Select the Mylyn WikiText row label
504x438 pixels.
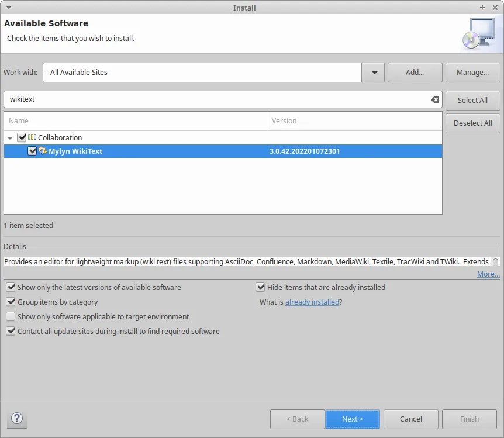point(75,151)
